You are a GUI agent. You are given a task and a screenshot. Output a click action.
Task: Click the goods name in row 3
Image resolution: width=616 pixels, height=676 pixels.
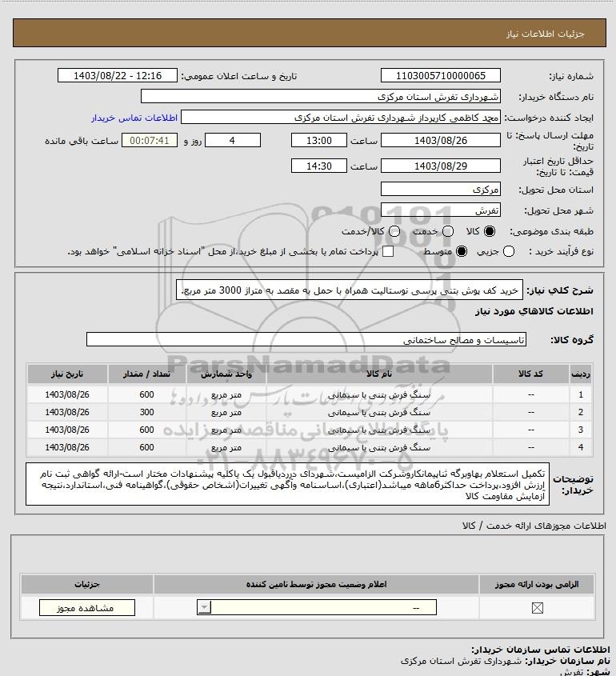tap(379, 430)
